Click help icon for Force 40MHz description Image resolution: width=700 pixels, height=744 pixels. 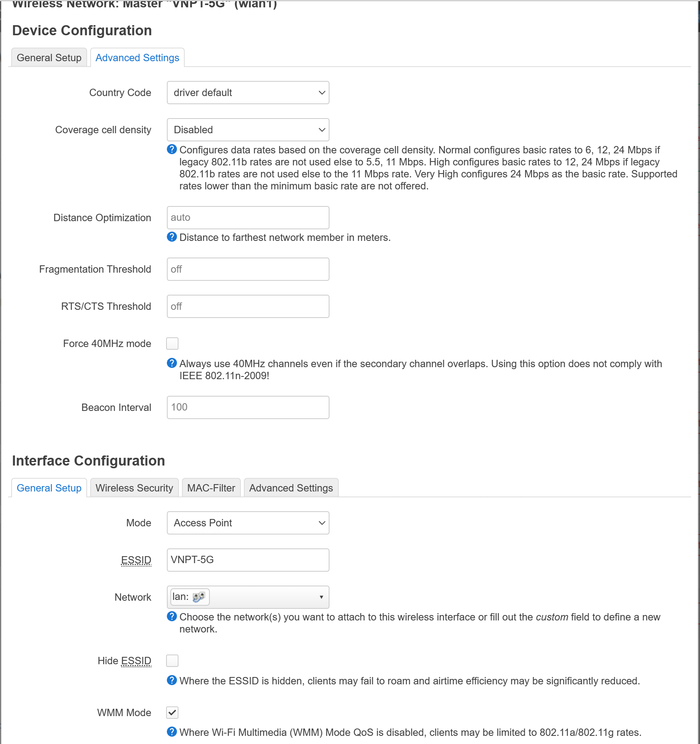[x=172, y=363]
